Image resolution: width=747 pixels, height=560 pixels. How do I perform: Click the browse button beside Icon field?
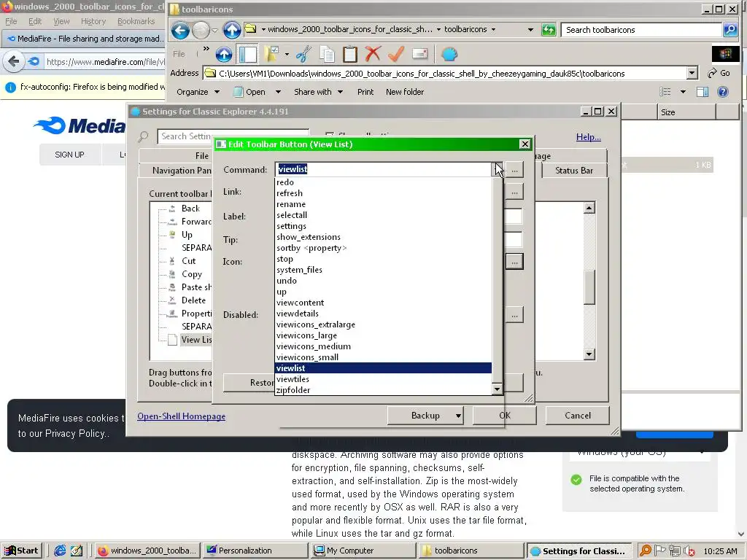click(x=514, y=262)
